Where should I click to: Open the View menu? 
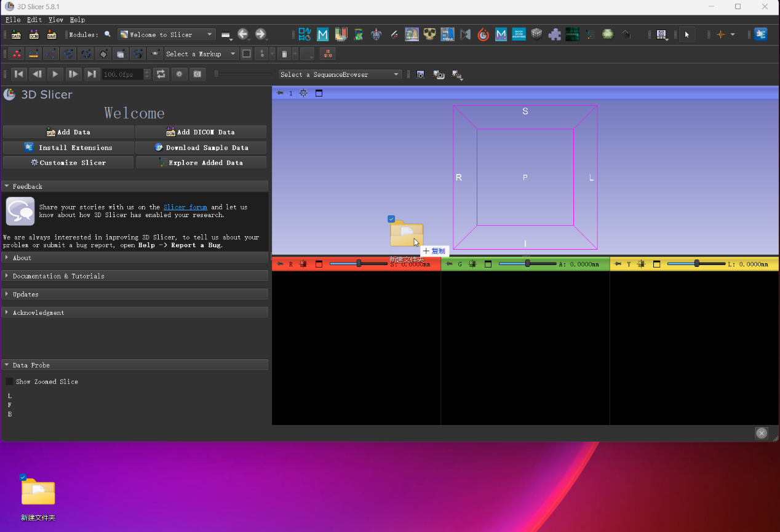(56, 20)
